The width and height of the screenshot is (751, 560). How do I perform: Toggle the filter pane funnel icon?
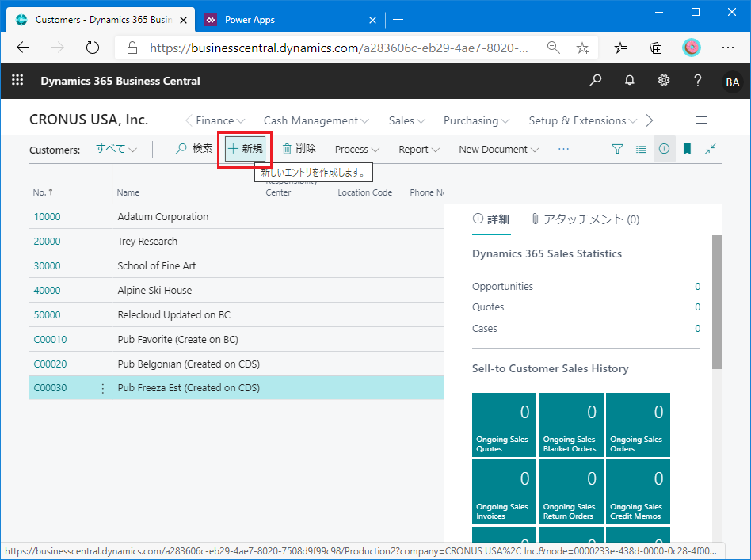(x=617, y=149)
